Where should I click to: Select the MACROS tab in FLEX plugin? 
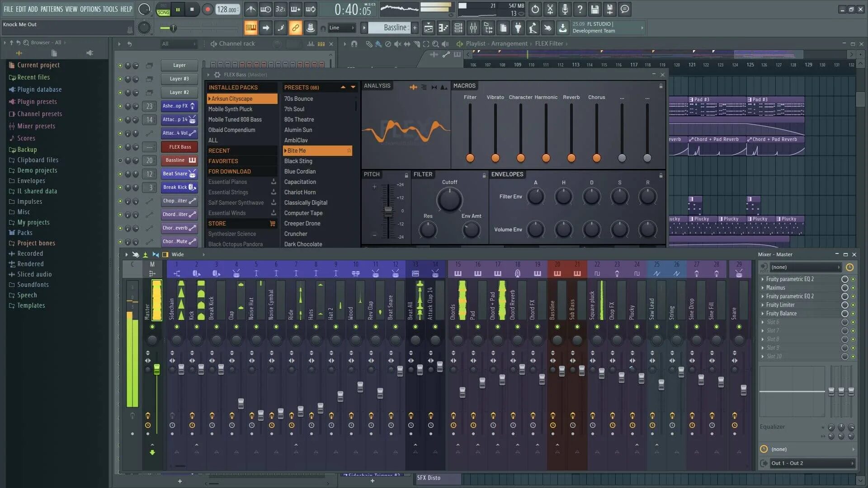coord(463,85)
